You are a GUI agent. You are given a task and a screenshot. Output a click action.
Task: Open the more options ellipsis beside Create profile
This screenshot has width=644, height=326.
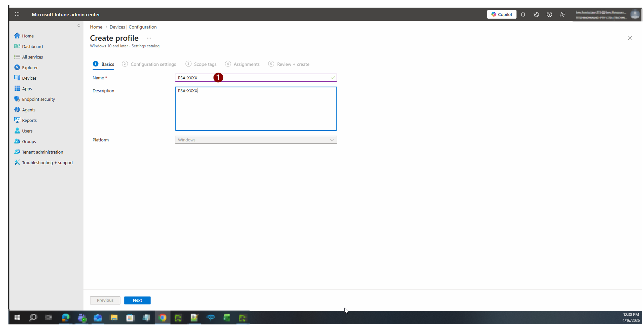click(149, 38)
